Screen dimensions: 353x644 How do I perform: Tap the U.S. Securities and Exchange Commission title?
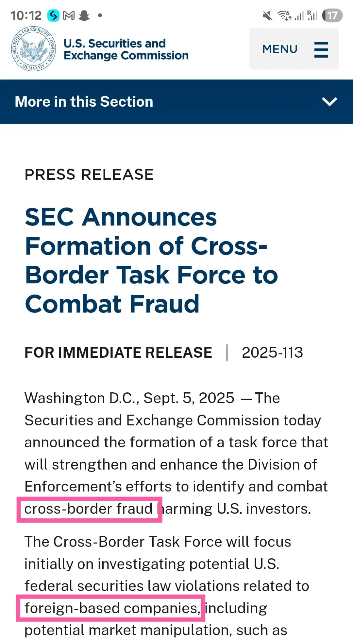[x=126, y=49]
